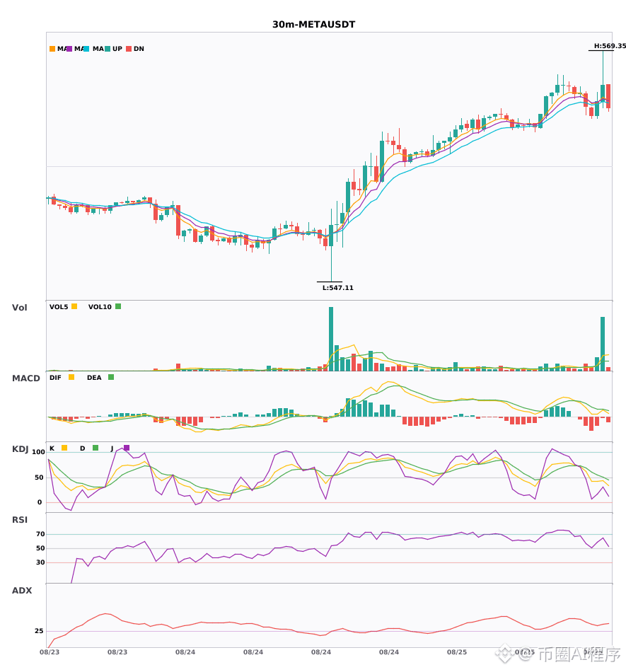626x672 pixels.
Task: Click the RSI panel label
Action: tap(20, 520)
